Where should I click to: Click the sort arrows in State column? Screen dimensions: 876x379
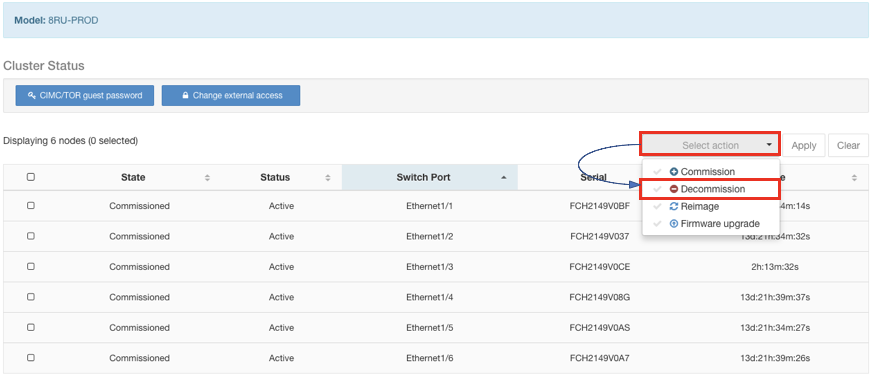click(x=207, y=178)
